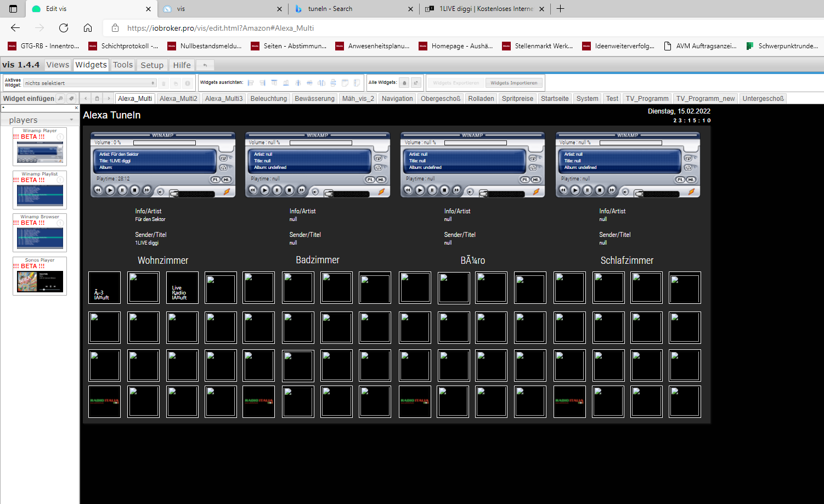Click the align-bottom widgets icon

pyautogui.click(x=286, y=83)
